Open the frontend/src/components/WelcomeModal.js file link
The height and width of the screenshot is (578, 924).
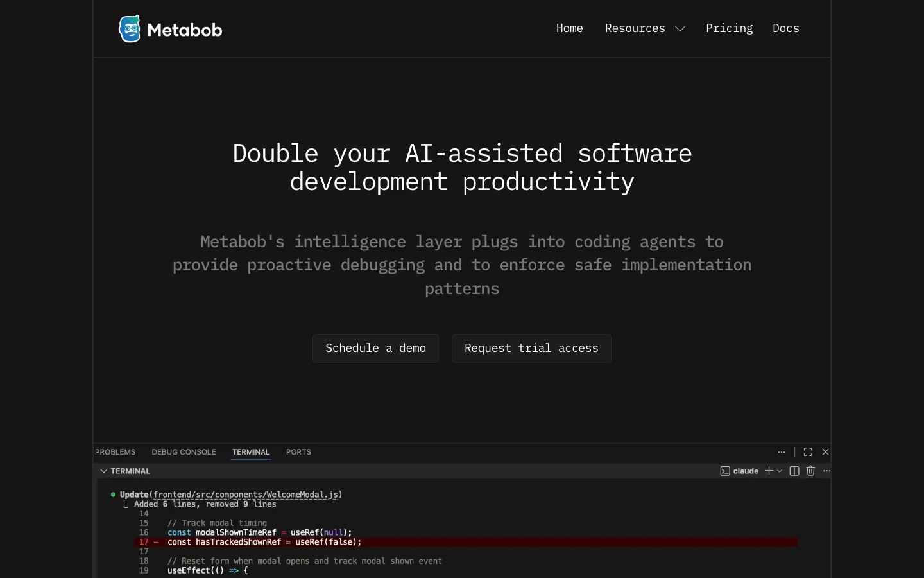pyautogui.click(x=246, y=495)
